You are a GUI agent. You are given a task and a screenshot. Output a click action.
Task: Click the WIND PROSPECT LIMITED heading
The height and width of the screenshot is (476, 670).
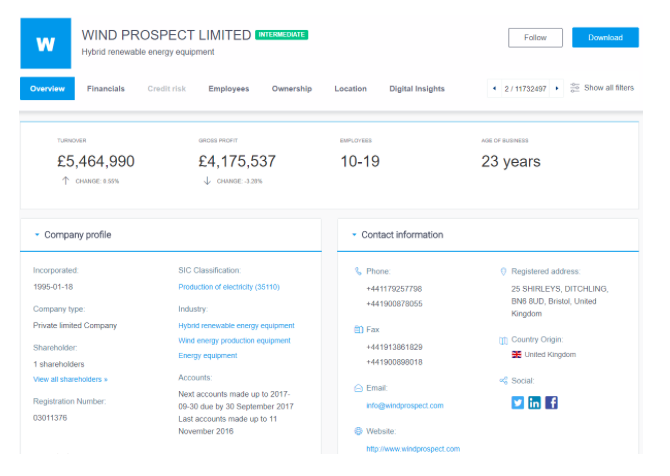point(166,35)
